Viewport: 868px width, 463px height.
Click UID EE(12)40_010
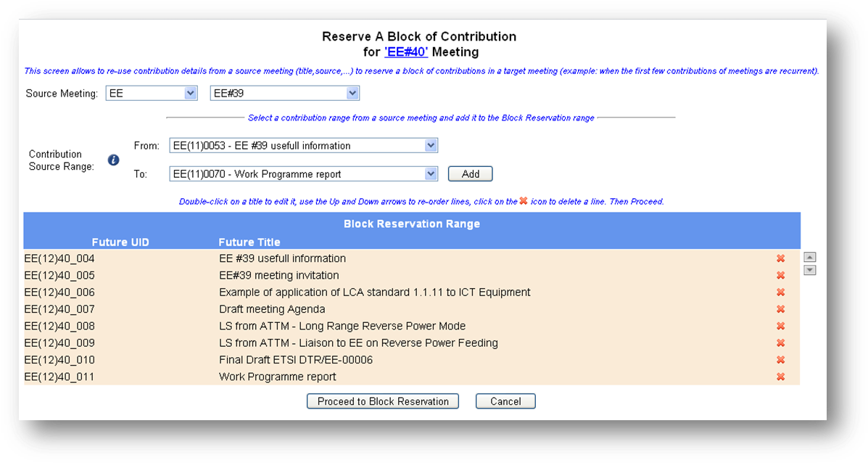pyautogui.click(x=59, y=360)
